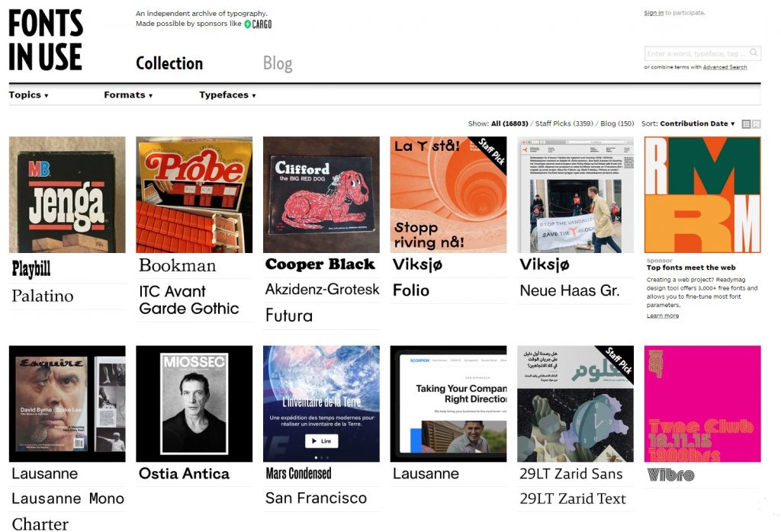Screen dimensions: 781x532
Task: Click the Cargo sponsor logo
Action: (258, 24)
